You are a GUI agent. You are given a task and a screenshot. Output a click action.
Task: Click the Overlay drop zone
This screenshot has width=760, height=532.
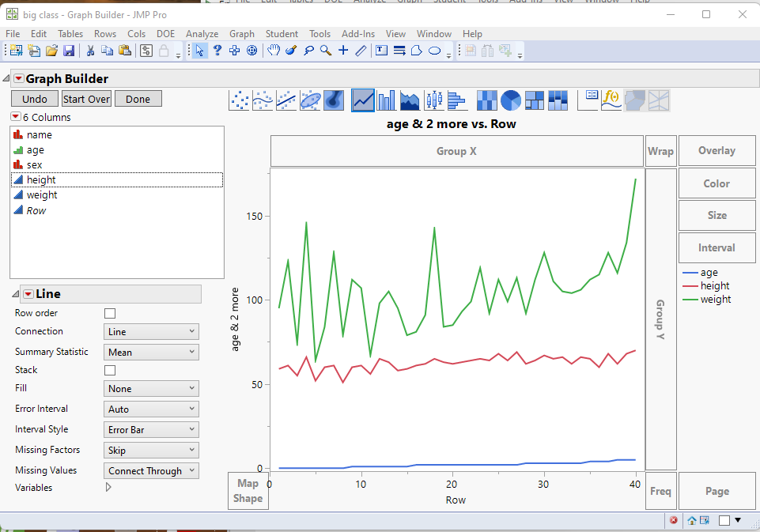717,151
